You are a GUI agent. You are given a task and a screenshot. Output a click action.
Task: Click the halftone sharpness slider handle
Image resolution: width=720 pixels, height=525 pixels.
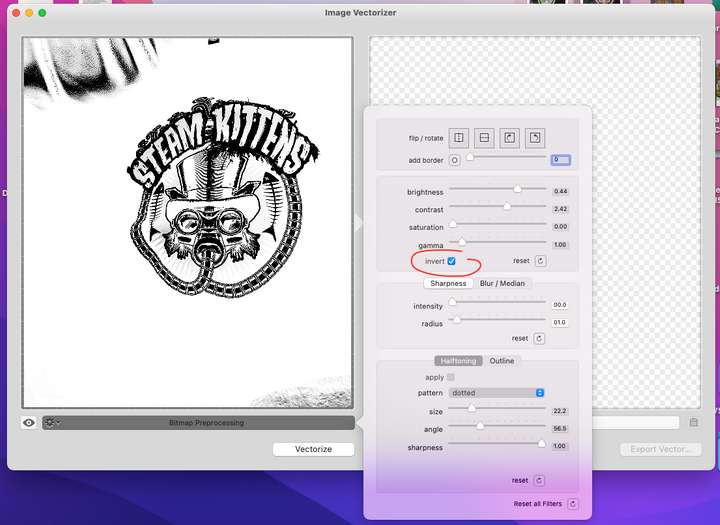pos(542,444)
